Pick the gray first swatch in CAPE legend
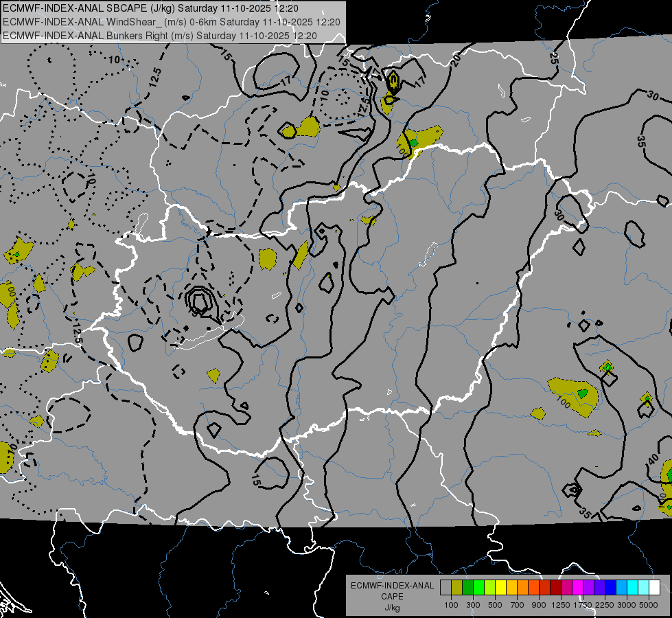Viewport: 672px width, 618px height. coord(445,587)
